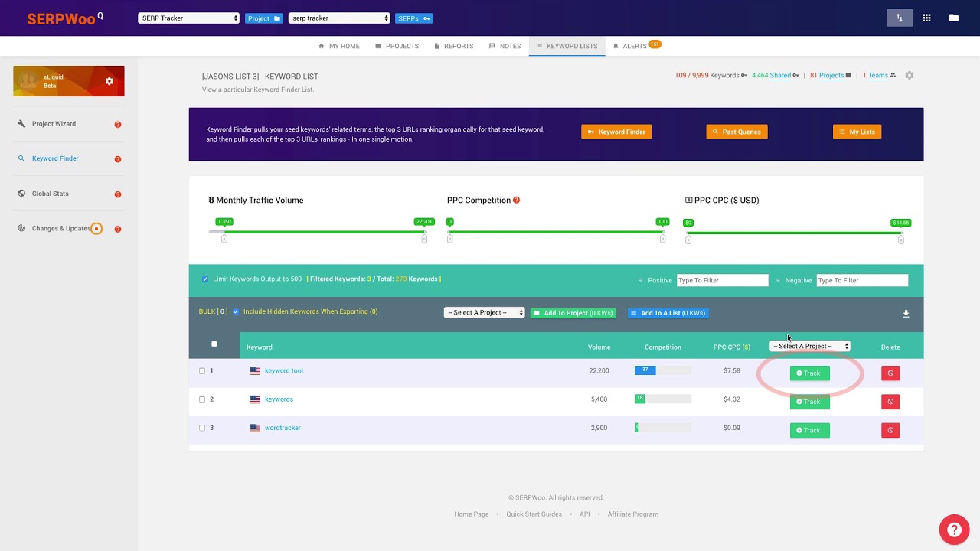Click the PPC Competition help icon
980x551 pixels.
(x=516, y=201)
